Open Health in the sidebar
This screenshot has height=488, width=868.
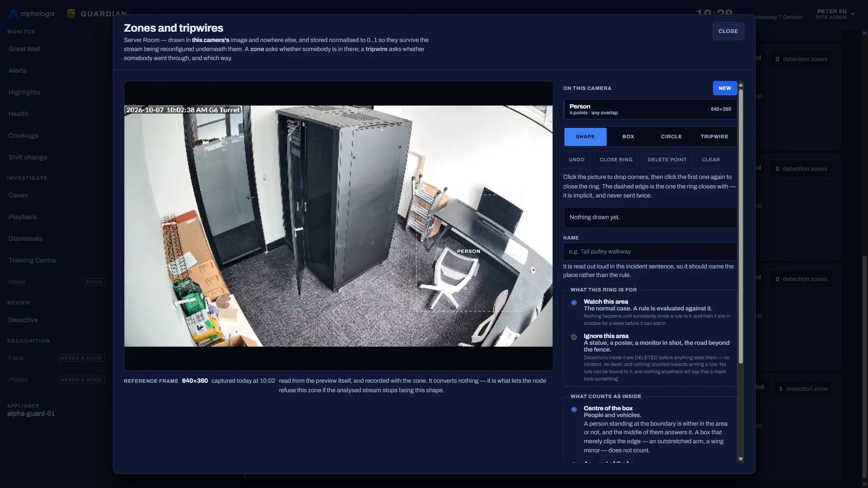point(19,114)
